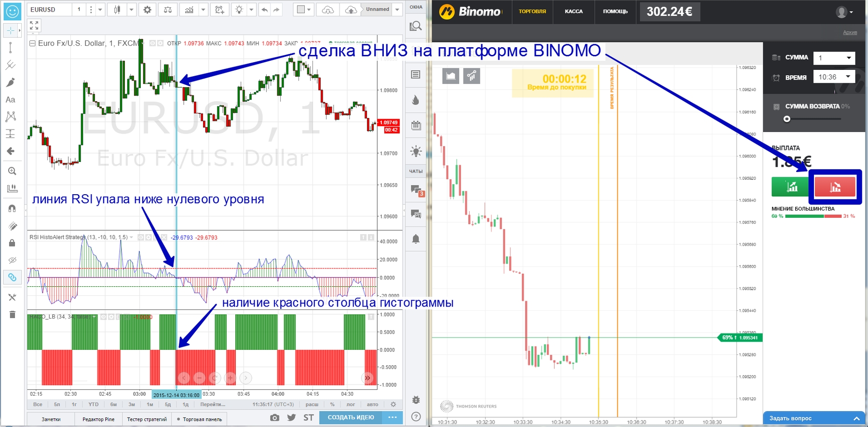The height and width of the screenshot is (427, 868).
Task: Take chart snapshot with the camera icon
Action: tap(274, 417)
